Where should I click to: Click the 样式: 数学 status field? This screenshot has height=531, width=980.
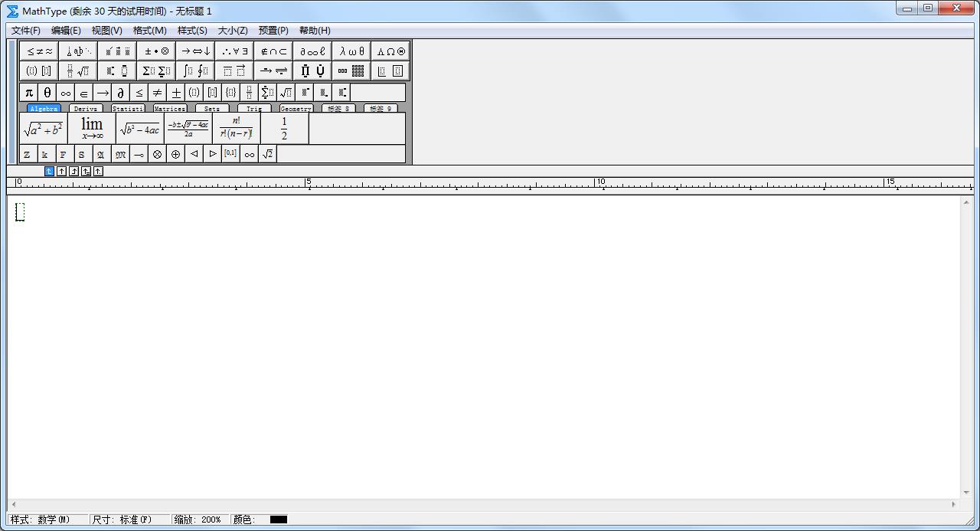(x=47, y=520)
